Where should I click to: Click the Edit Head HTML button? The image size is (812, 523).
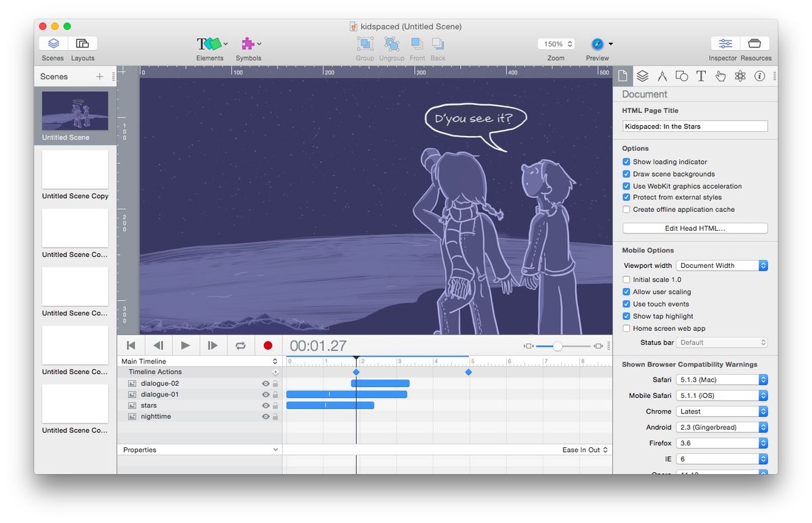tap(694, 228)
